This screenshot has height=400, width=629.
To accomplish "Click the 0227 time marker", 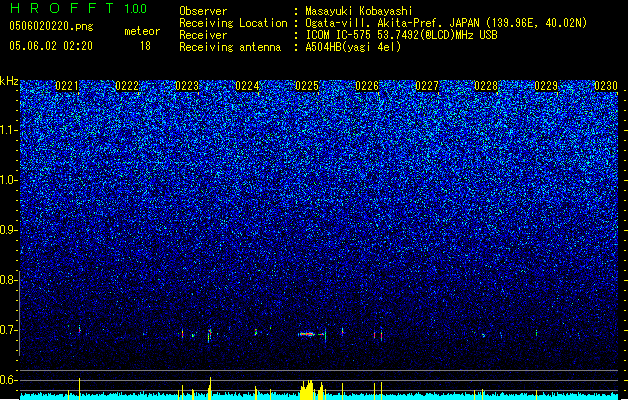I will (x=427, y=86).
